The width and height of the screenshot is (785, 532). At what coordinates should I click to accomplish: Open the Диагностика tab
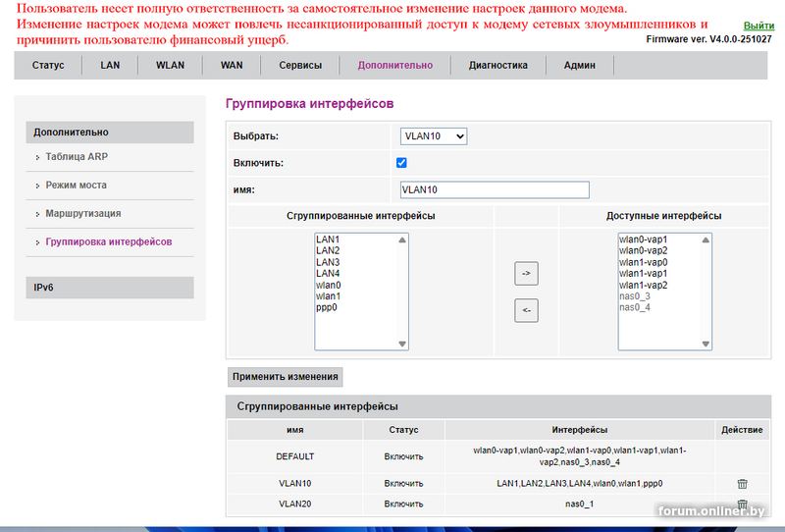click(498, 65)
